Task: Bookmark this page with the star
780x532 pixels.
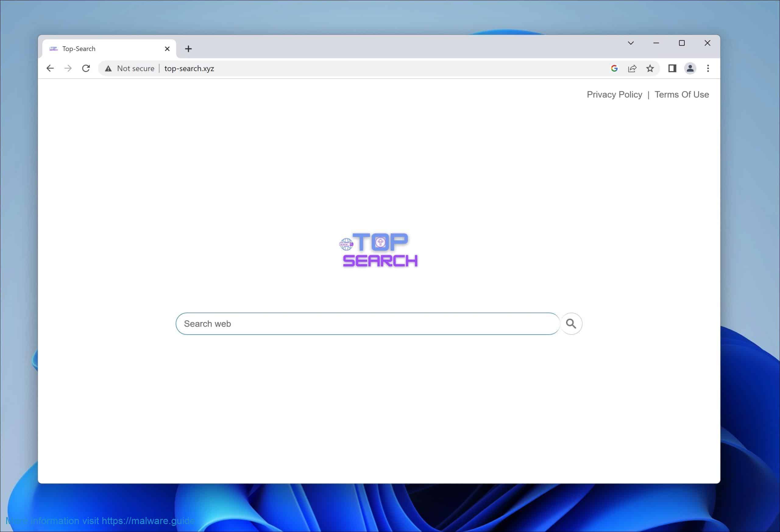Action: [x=651, y=68]
